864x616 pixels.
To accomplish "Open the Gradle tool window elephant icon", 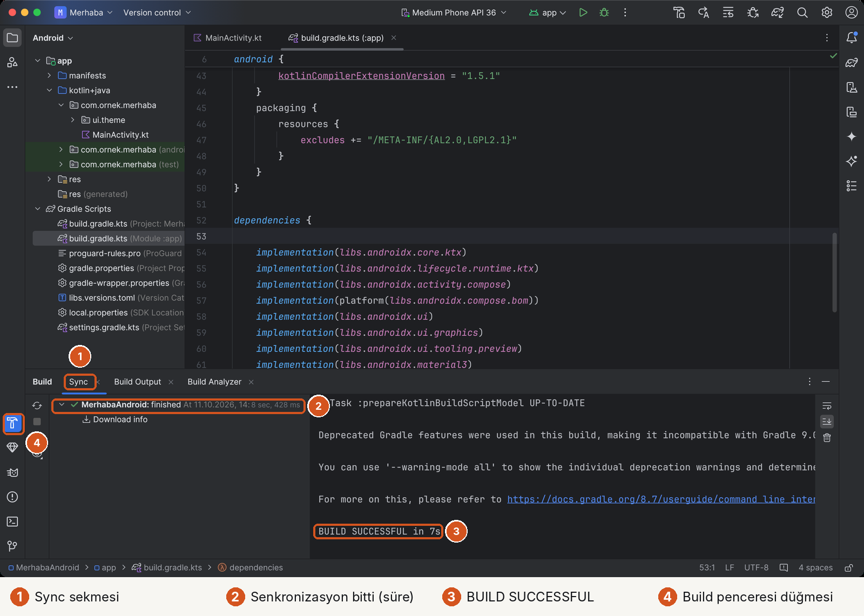I will (x=852, y=63).
